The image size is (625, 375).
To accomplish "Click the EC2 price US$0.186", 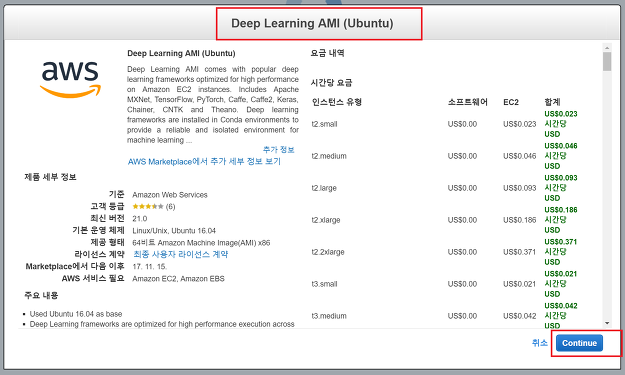I will click(x=519, y=220).
